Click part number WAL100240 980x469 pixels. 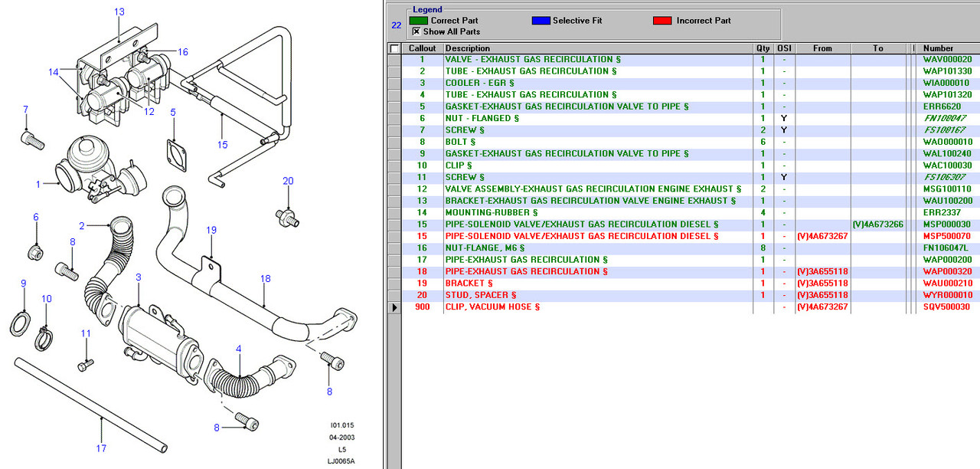[x=947, y=153]
